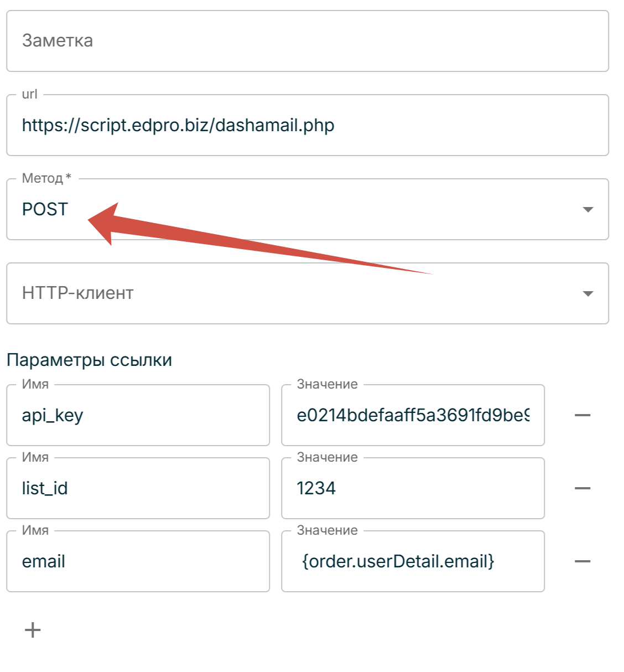The height and width of the screenshot is (672, 624).
Task: Edit the list_id name field
Action: (x=138, y=488)
